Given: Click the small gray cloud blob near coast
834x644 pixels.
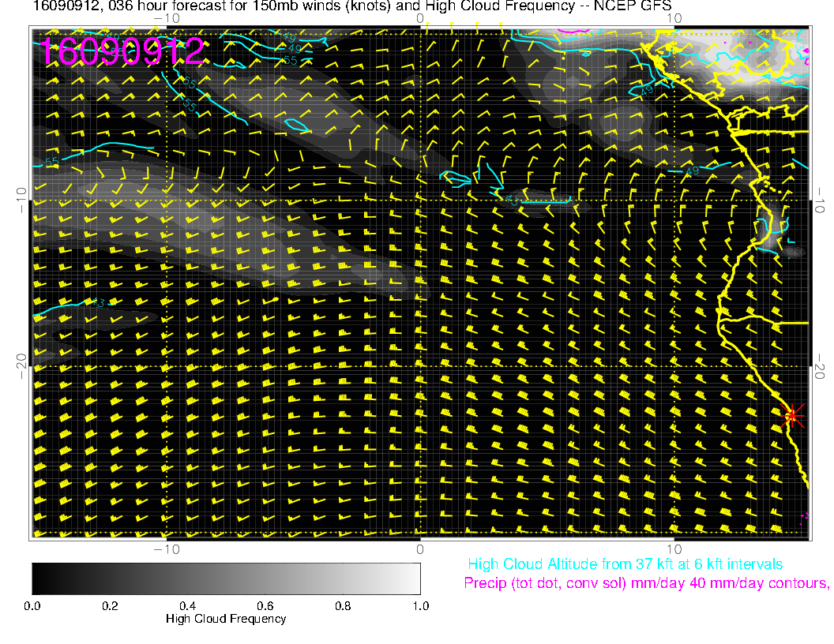Looking at the screenshot, I should pyautogui.click(x=793, y=253).
